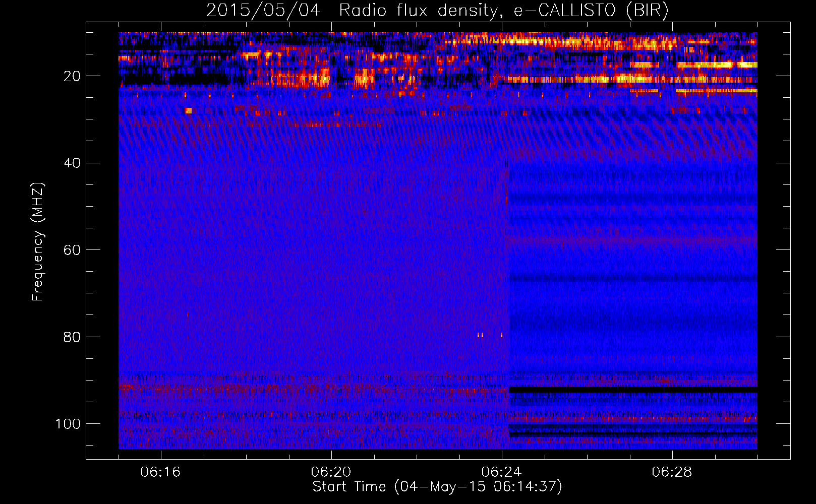816x504 pixels.
Task: Click the 40 MHz frequency tick label
Action: pyautogui.click(x=72, y=163)
